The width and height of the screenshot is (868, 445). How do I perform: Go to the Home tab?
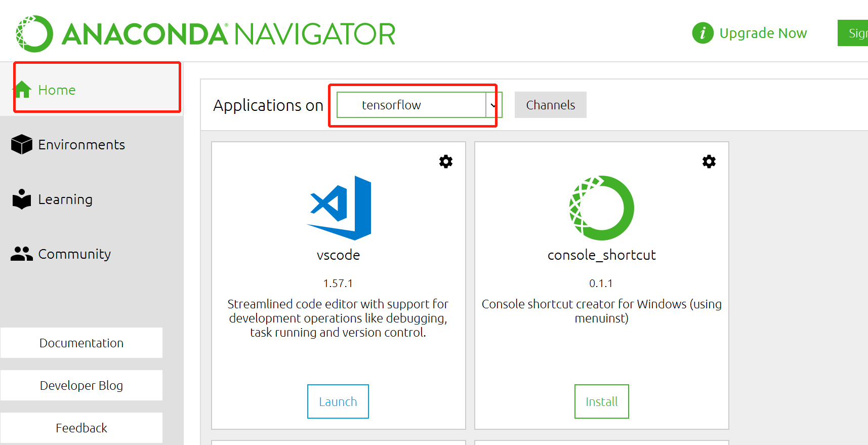click(x=92, y=90)
